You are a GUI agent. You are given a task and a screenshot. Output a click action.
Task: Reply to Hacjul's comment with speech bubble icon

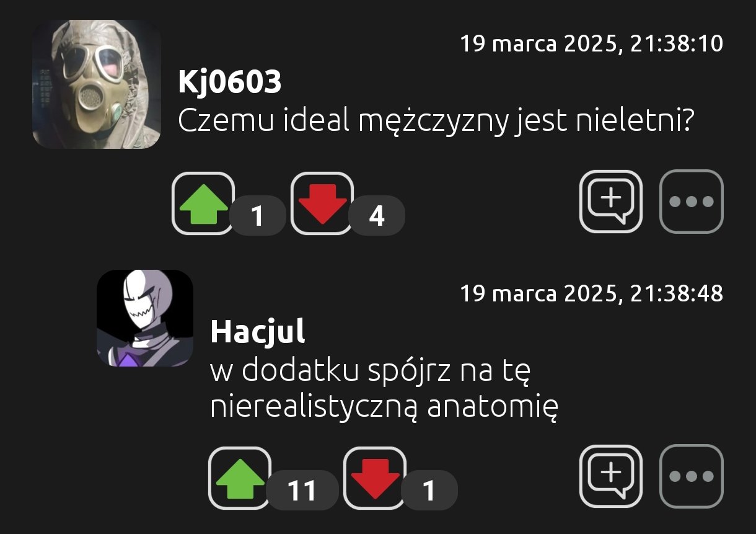[x=611, y=476]
